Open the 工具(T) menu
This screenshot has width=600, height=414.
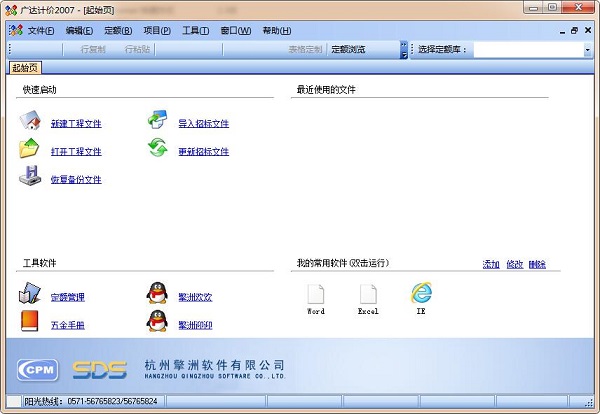click(196, 31)
